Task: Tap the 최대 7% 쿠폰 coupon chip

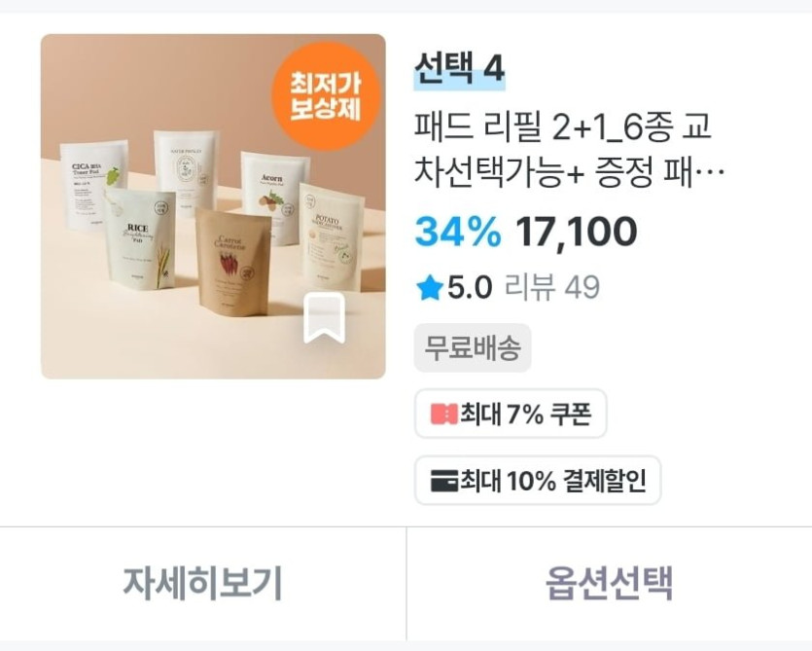Action: point(511,414)
